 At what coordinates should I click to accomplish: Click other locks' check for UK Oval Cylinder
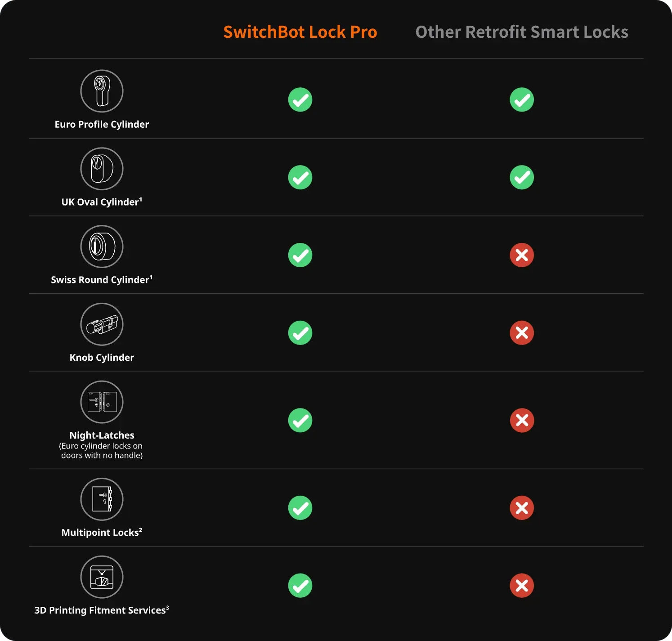pyautogui.click(x=522, y=177)
